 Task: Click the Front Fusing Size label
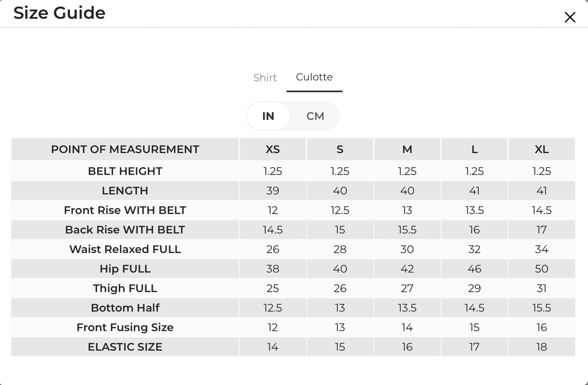pyautogui.click(x=125, y=327)
